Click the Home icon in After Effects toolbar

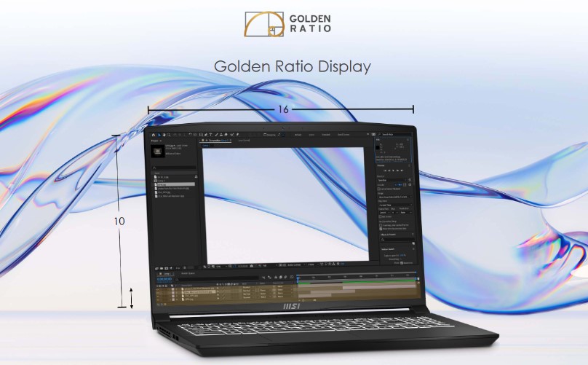(x=154, y=135)
